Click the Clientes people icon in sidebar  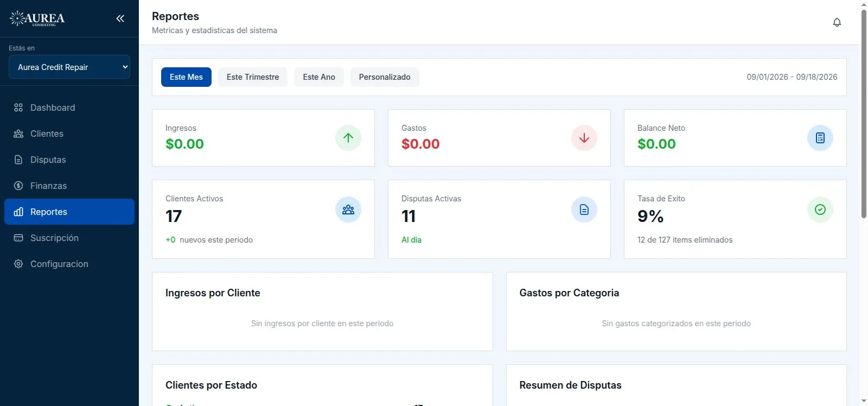point(18,134)
